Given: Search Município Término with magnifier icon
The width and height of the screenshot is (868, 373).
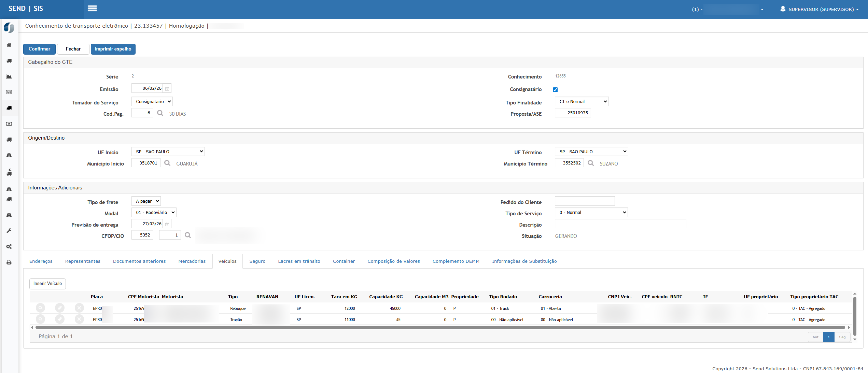Looking at the screenshot, I should (591, 163).
